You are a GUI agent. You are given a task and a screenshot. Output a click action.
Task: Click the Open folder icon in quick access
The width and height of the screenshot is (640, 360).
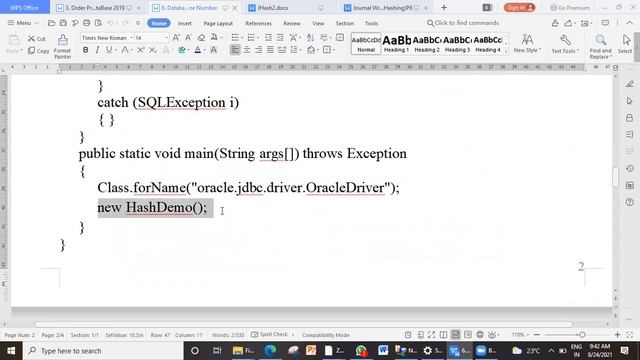coord(51,23)
